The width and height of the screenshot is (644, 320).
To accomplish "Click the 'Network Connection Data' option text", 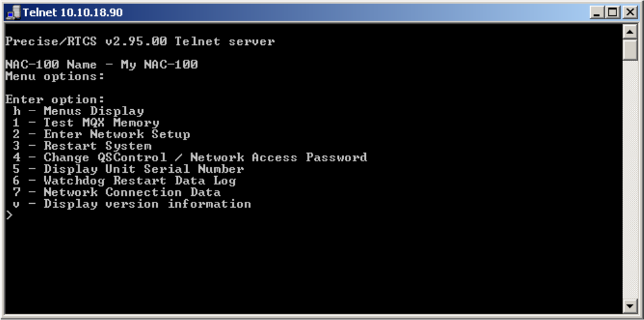I will point(132,192).
